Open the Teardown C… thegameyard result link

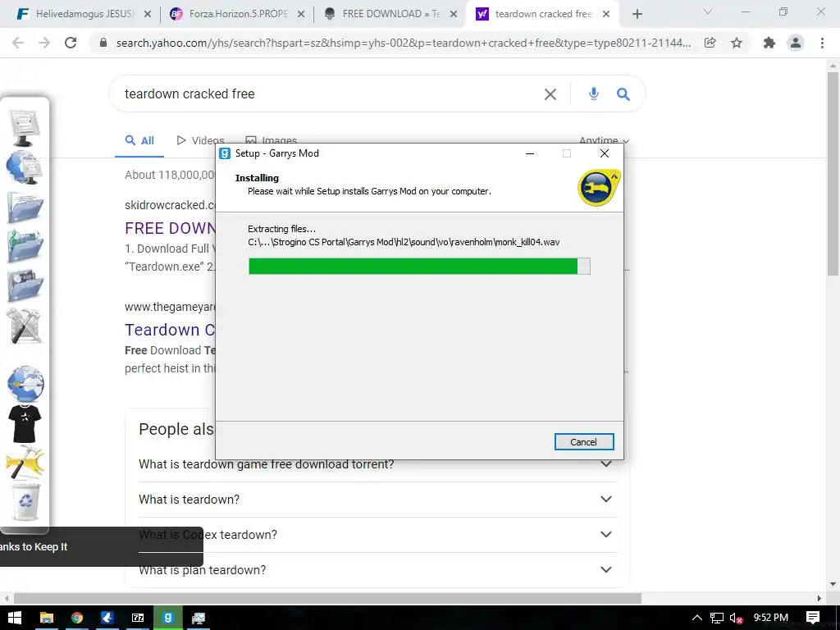pos(170,330)
